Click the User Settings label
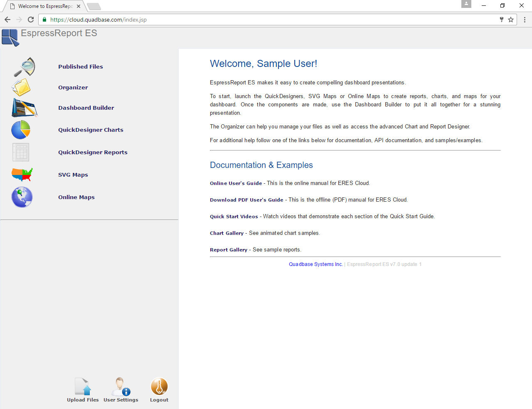532x409 pixels. [x=121, y=400]
